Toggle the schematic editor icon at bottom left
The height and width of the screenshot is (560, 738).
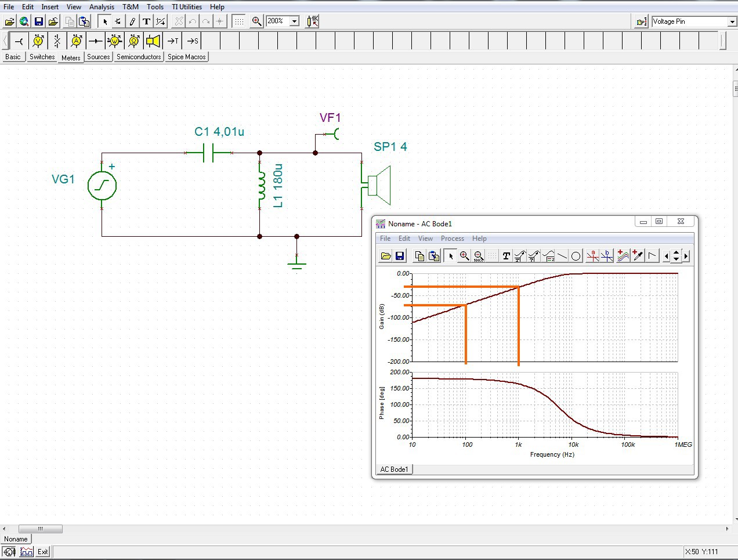[9, 552]
